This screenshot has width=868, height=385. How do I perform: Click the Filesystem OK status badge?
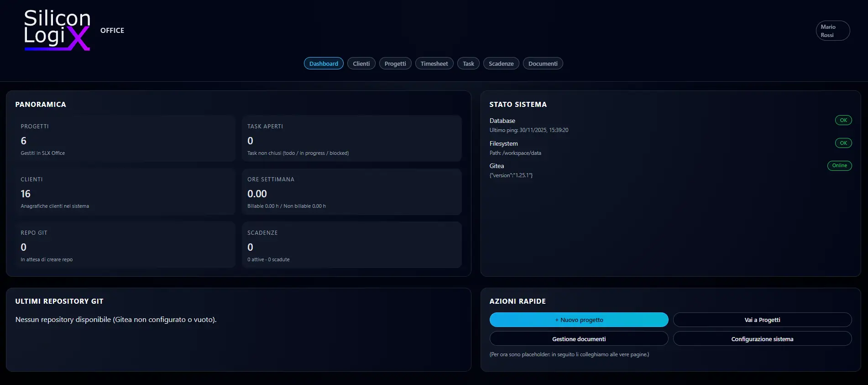coord(843,143)
